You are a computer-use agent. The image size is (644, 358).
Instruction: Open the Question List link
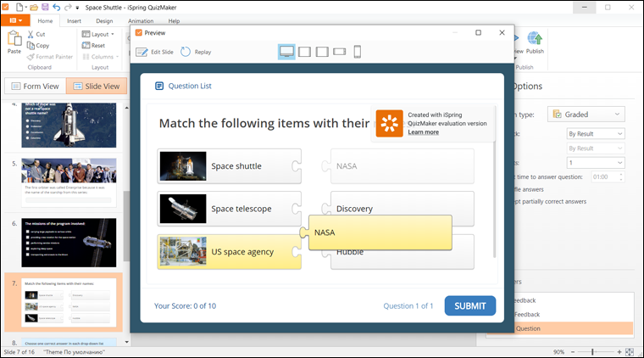pyautogui.click(x=190, y=86)
